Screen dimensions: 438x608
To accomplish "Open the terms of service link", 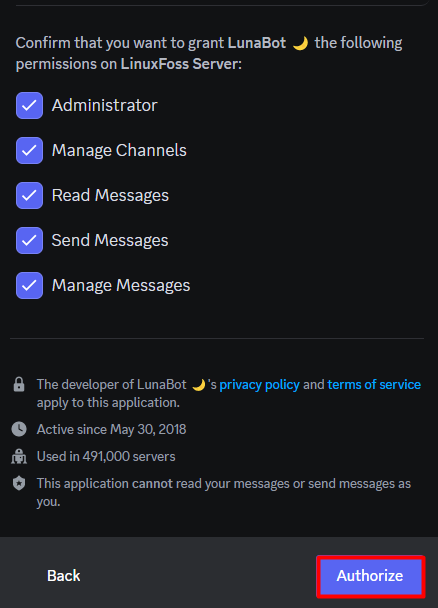I will tap(374, 385).
